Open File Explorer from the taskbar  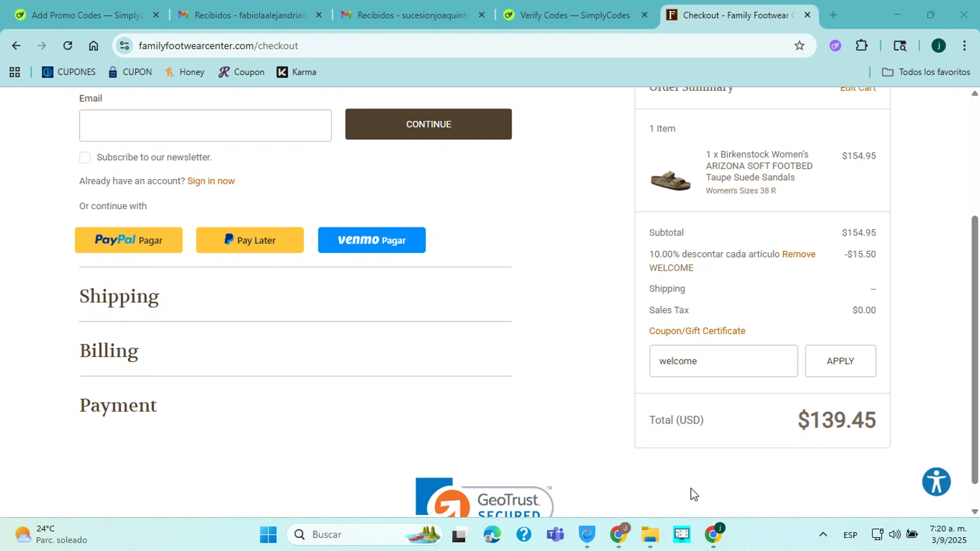click(650, 535)
